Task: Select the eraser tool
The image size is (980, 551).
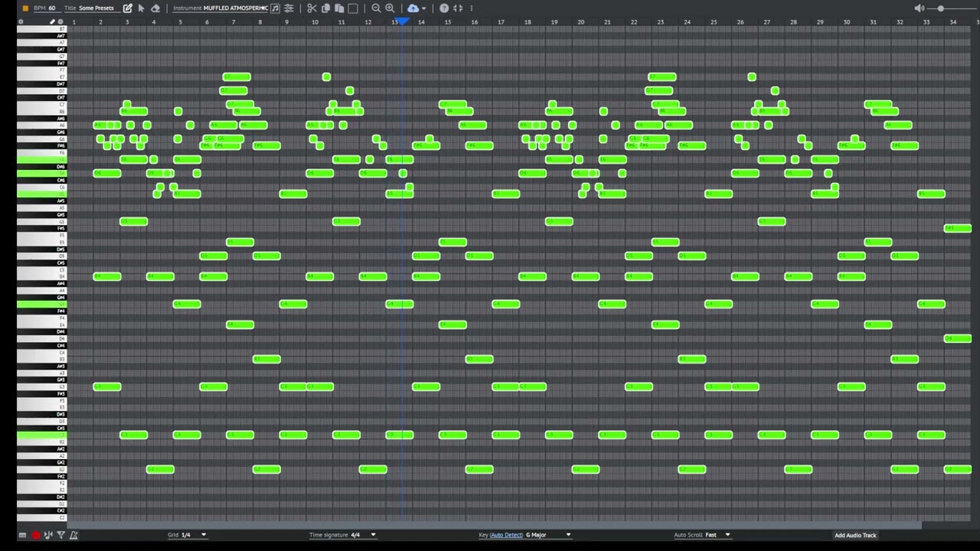Action: click(155, 8)
